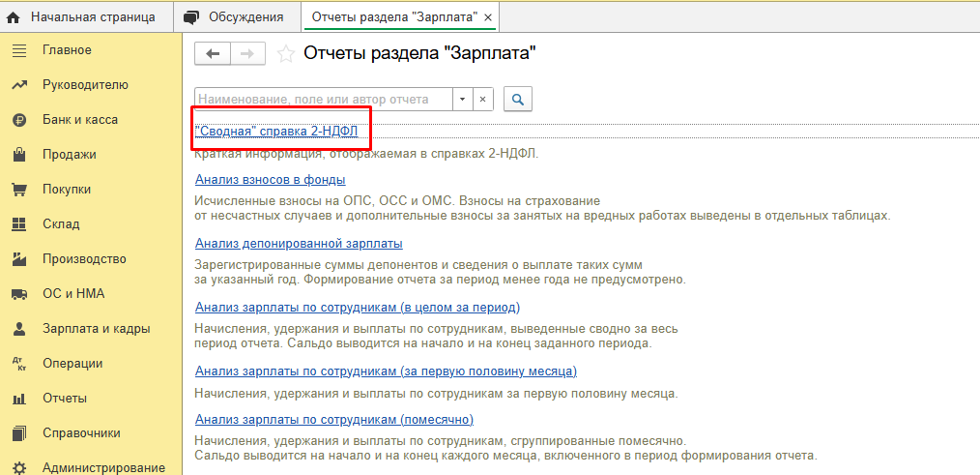Viewport: 980px width, 475px height.
Task: Switch to the Начальная страница tab
Action: (x=86, y=17)
